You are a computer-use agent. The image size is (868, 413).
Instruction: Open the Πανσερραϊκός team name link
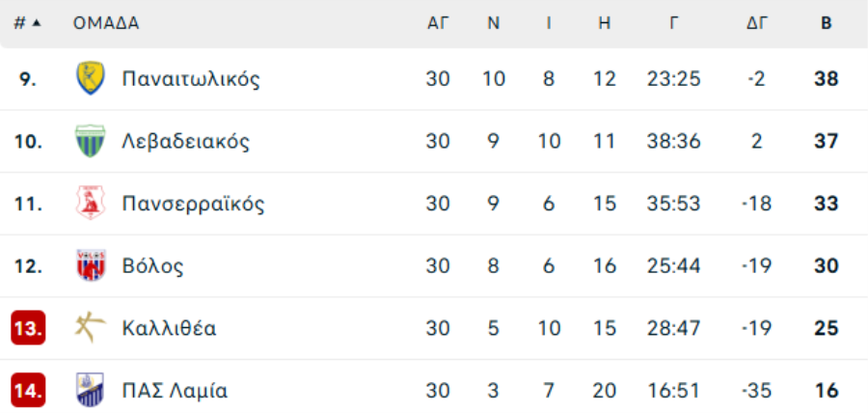click(x=193, y=204)
